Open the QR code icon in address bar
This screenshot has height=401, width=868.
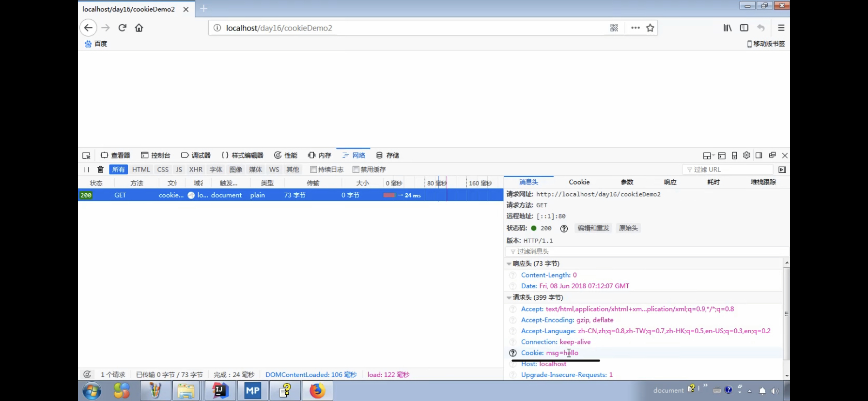(614, 28)
